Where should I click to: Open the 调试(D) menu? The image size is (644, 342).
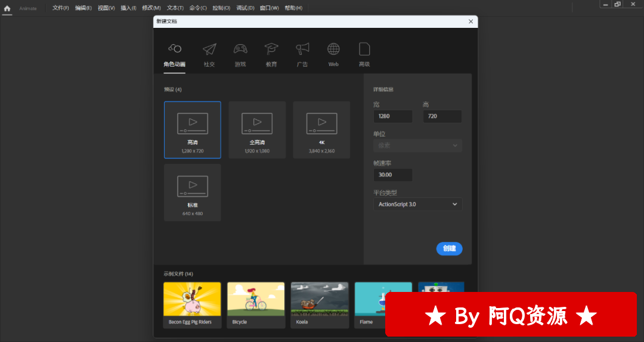[245, 8]
